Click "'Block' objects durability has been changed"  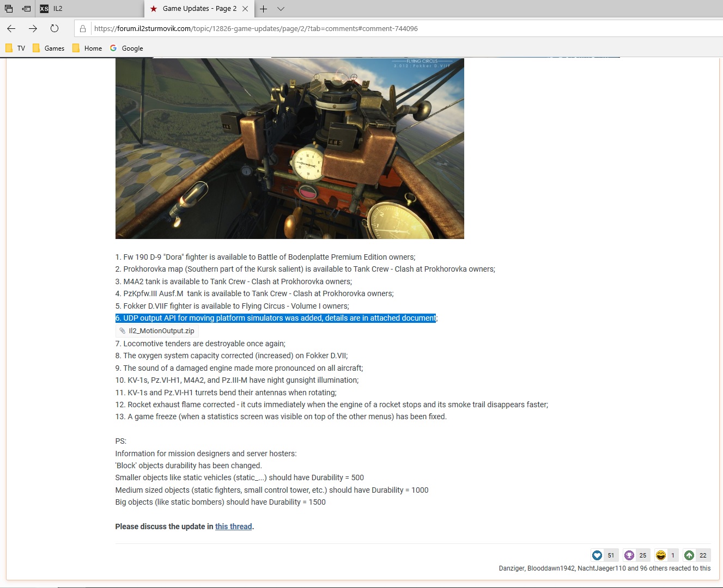pyautogui.click(x=189, y=465)
